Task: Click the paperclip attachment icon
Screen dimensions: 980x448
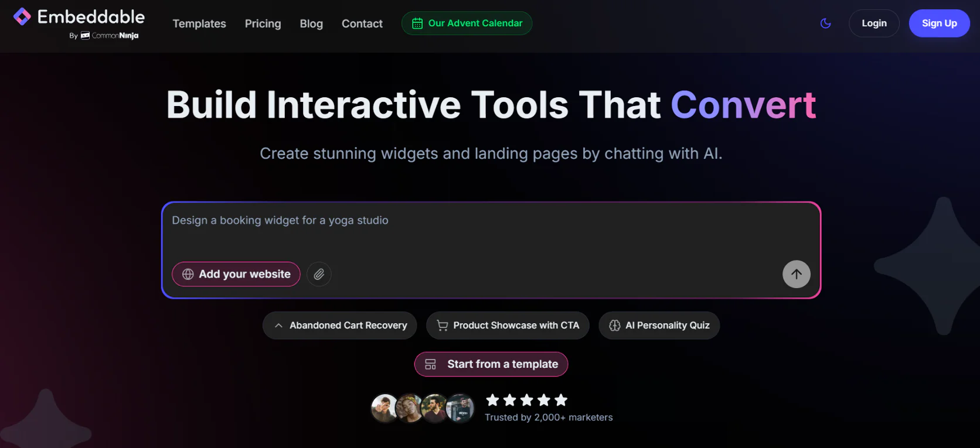Action: coord(319,274)
